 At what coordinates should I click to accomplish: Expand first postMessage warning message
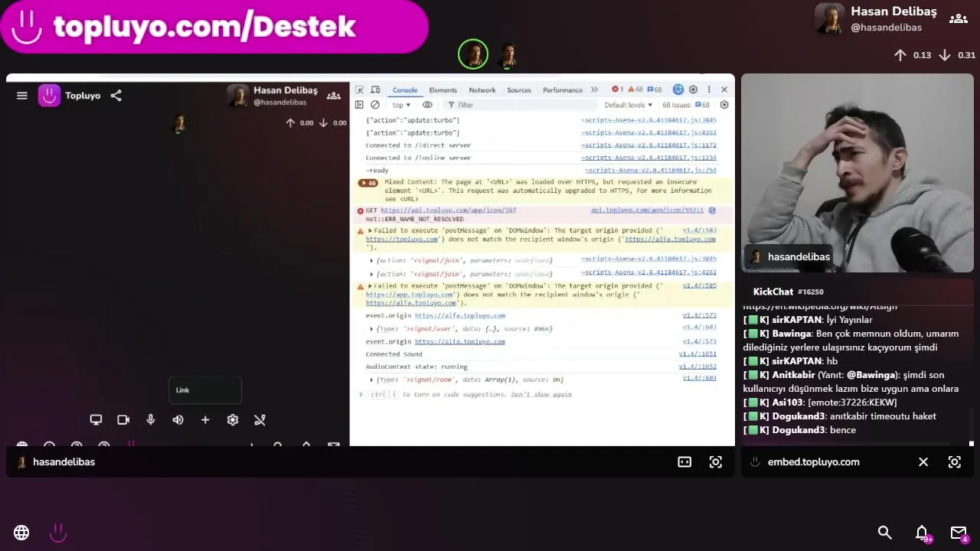(x=370, y=230)
